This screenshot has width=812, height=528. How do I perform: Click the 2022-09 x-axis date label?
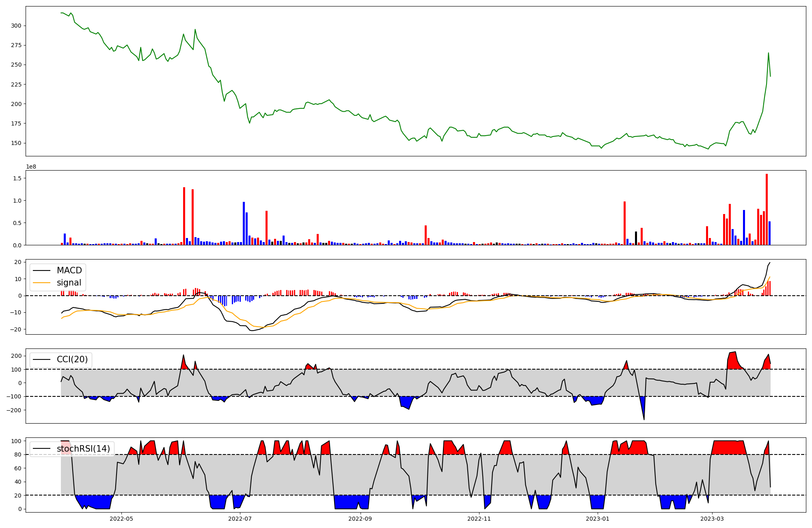coord(360,519)
